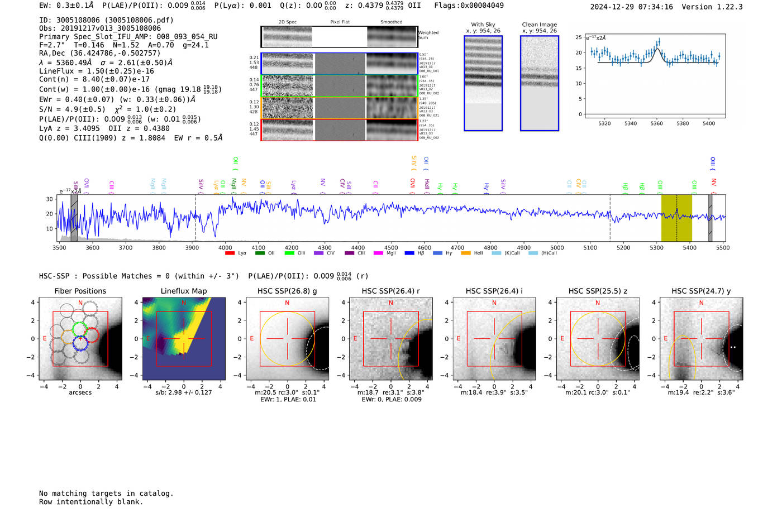Open the Clean Image cutout

[x=540, y=83]
